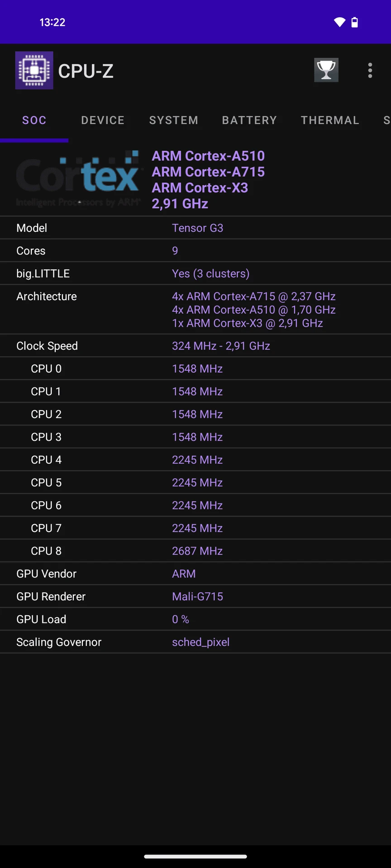The width and height of the screenshot is (391, 868).
Task: Open the three-dot overflow menu
Action: pyautogui.click(x=370, y=71)
